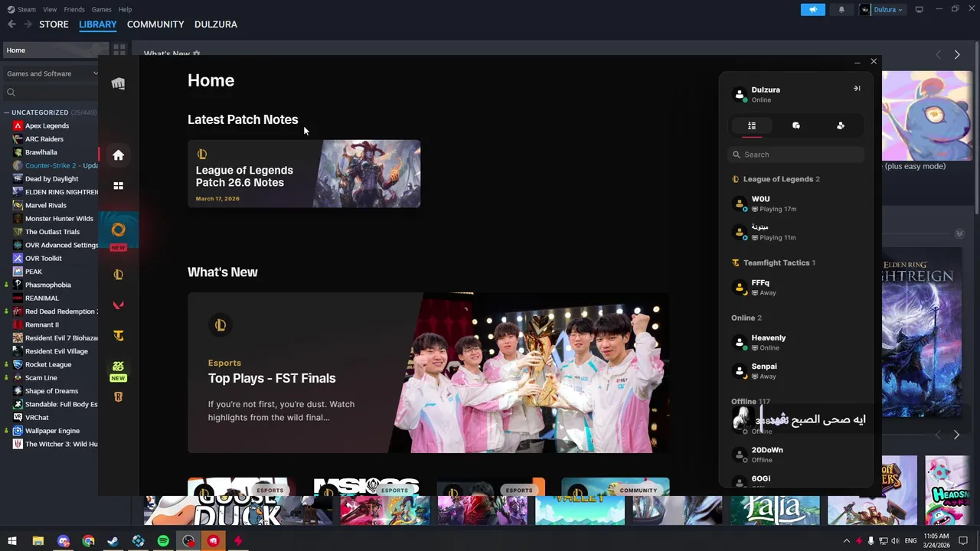Image resolution: width=980 pixels, height=551 pixels.
Task: Open chat with friend Heavenly
Action: [x=796, y=342]
